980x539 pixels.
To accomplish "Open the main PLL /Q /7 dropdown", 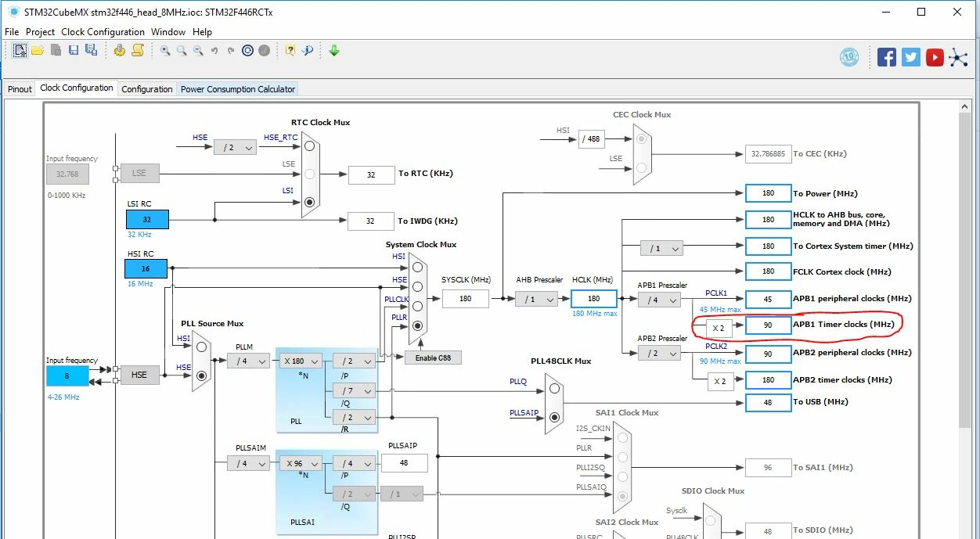I will tap(354, 390).
